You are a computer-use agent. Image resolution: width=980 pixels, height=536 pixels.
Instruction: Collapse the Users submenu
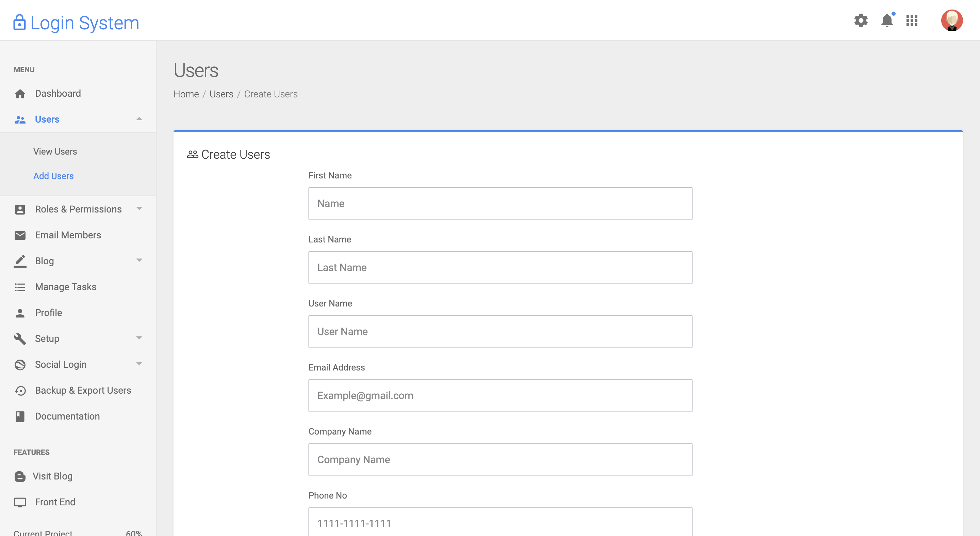click(x=139, y=119)
